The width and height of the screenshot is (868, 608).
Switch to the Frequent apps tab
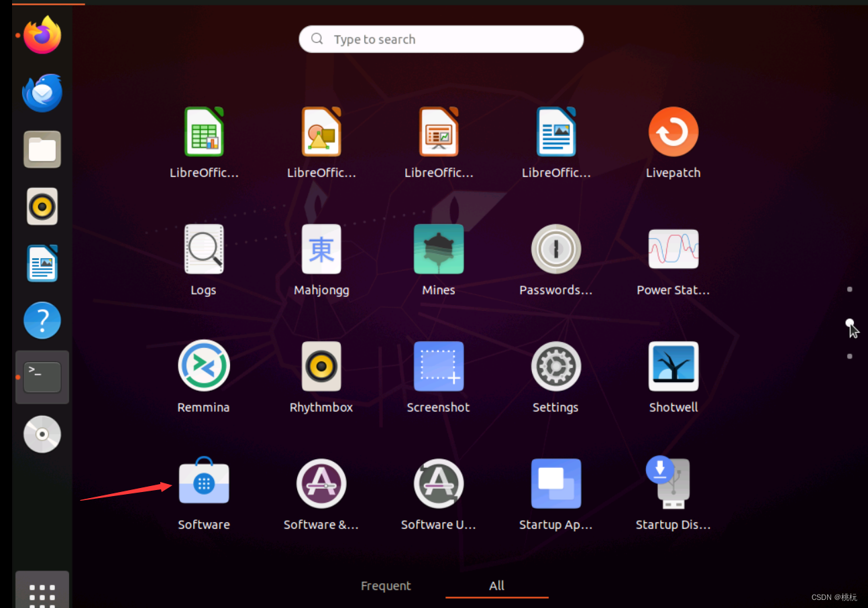386,585
